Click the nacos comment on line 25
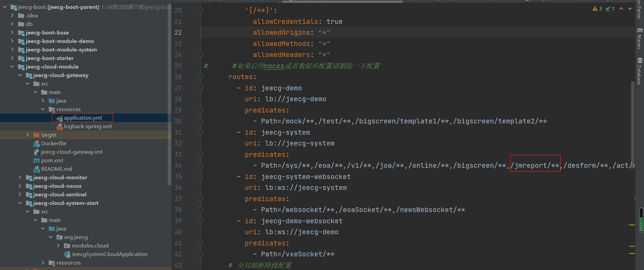 [306, 66]
